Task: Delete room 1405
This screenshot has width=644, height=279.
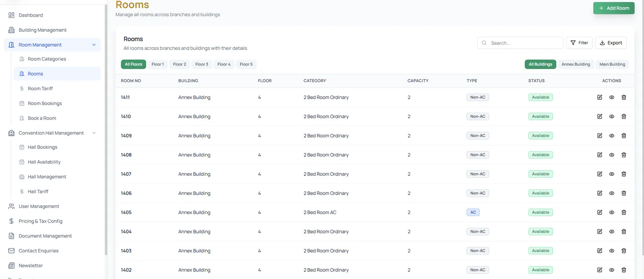Action: [624, 212]
